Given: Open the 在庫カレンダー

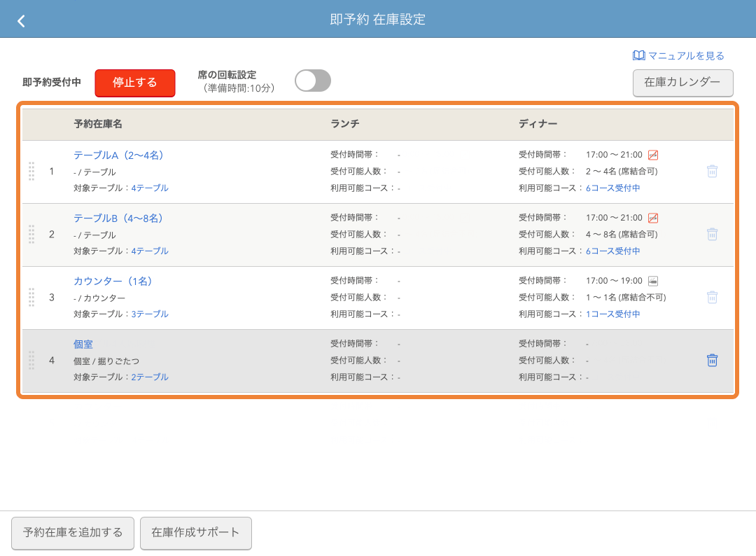Looking at the screenshot, I should tap(682, 83).
